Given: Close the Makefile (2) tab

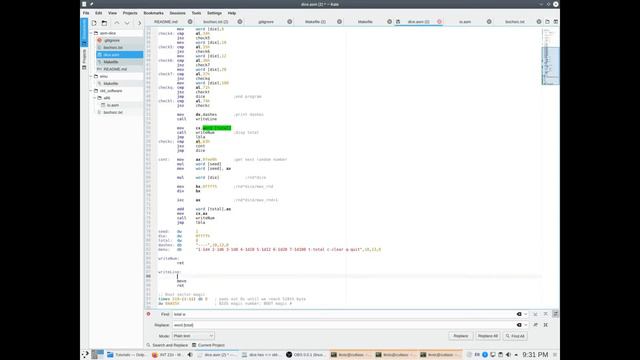Looking at the screenshot, I should [x=340, y=22].
